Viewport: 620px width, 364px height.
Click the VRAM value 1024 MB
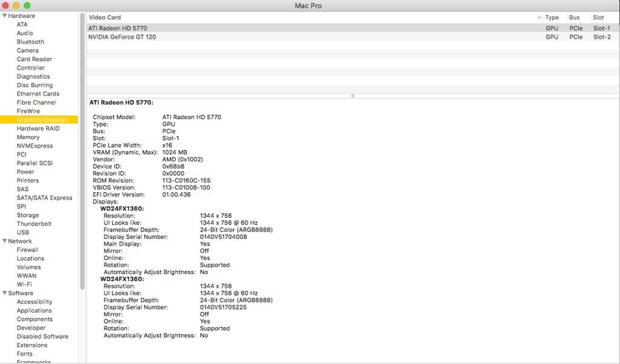[175, 152]
